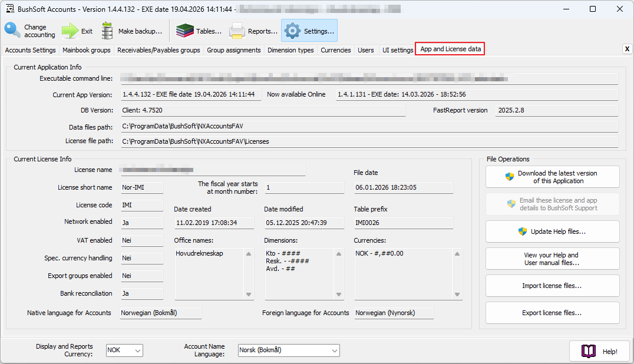Screen dimensions: 634x364
Task: Select 'NOK - #,##0.00' in Currencies list
Action: 379,253
